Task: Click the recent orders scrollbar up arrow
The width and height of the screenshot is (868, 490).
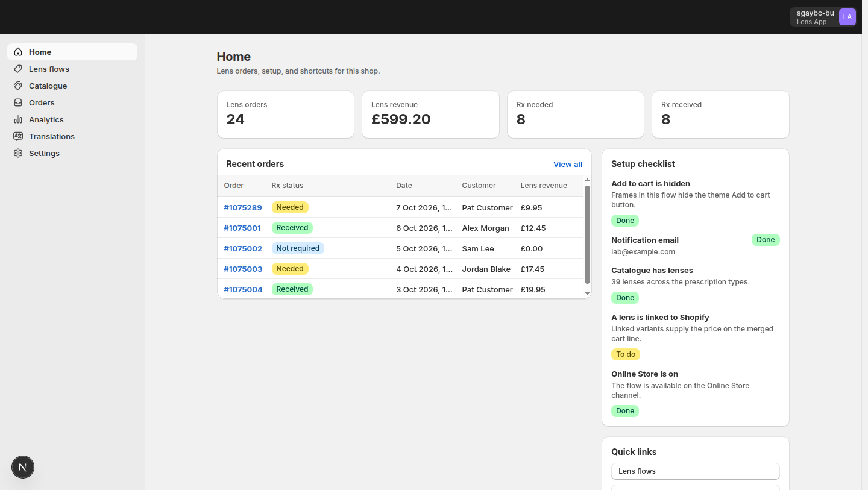Action: coord(588,180)
